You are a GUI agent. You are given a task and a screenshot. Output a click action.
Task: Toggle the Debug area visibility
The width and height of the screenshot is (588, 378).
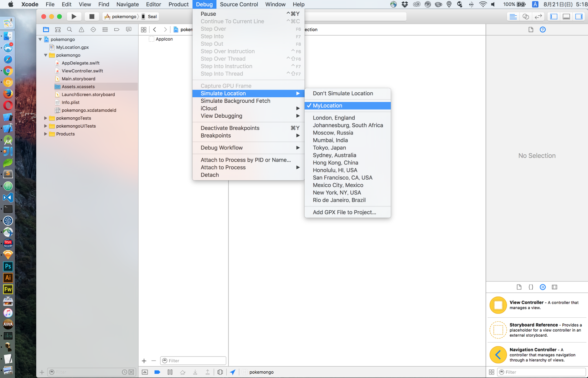(x=566, y=16)
